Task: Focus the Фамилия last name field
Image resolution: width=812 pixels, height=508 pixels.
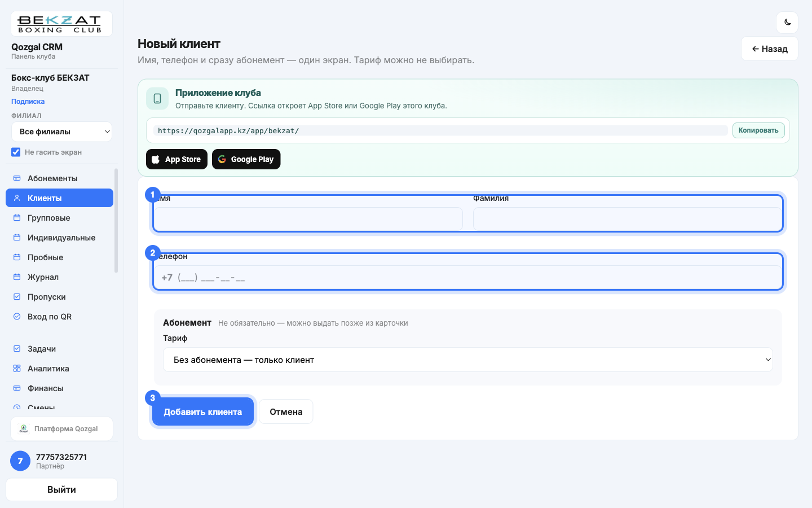Action: [627, 219]
